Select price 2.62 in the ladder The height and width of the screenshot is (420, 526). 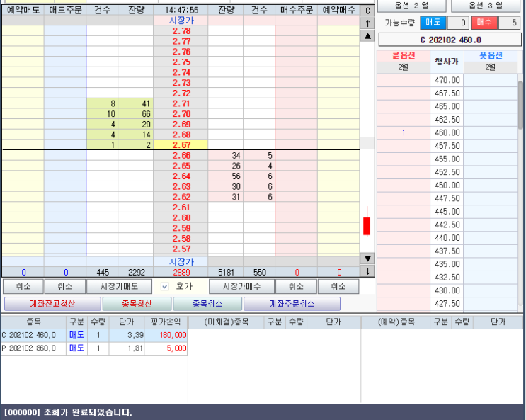pyautogui.click(x=181, y=197)
